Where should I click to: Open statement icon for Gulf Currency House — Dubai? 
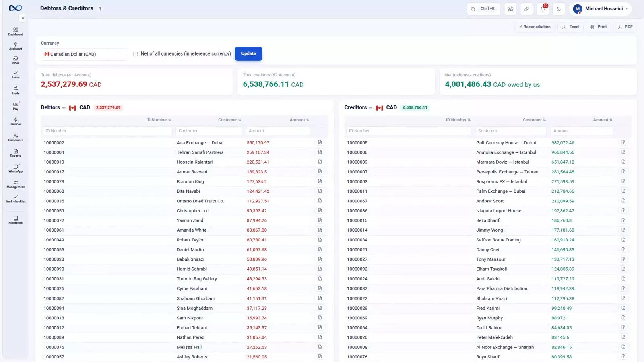point(623,142)
